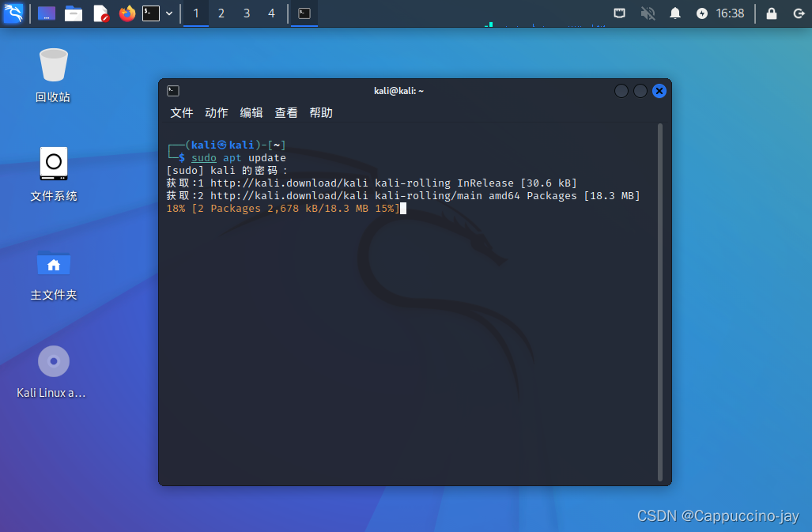This screenshot has width=812, height=532.
Task: Click the 16:38 clock
Action: (731, 13)
